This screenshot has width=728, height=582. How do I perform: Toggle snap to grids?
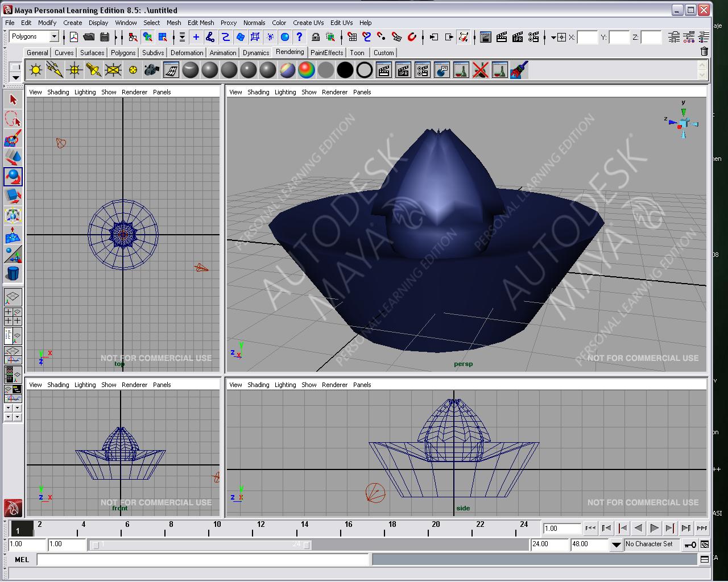(352, 37)
